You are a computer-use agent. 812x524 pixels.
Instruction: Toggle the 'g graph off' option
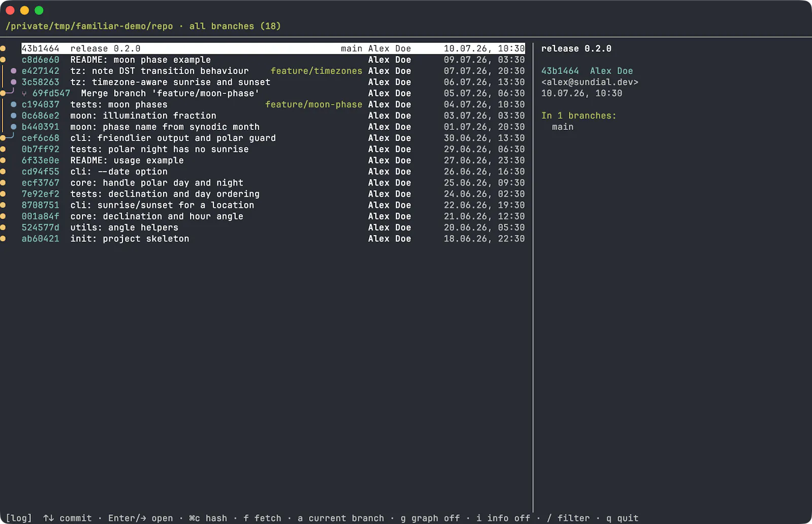pyautogui.click(x=430, y=518)
